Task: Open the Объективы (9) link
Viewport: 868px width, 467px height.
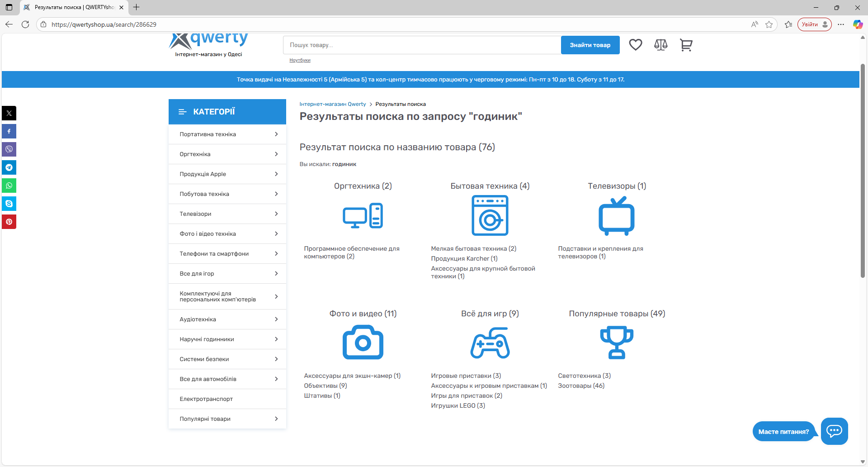Action: [x=325, y=386]
